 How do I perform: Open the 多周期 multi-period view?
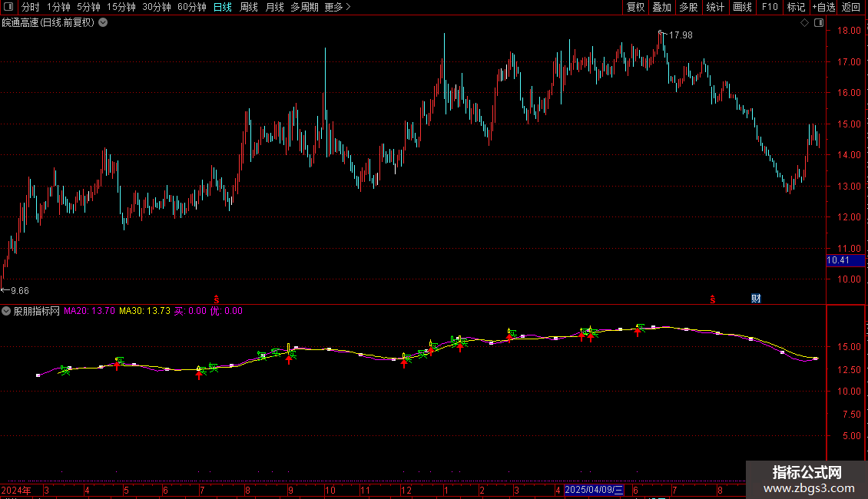click(304, 7)
